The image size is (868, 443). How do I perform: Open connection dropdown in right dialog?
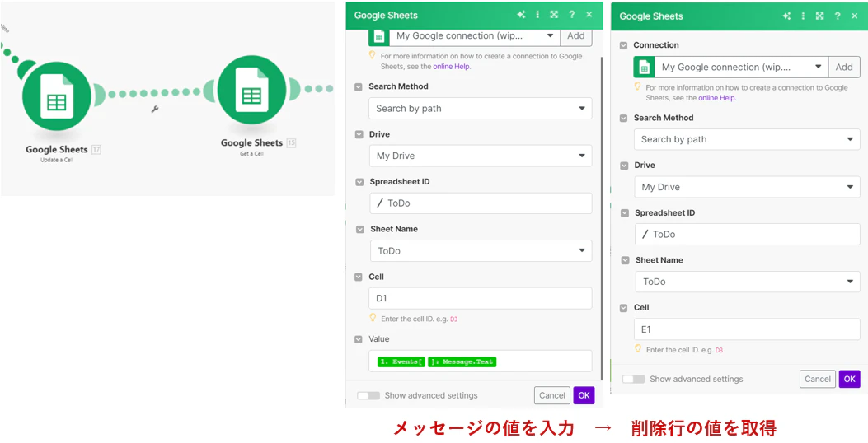tap(741, 67)
